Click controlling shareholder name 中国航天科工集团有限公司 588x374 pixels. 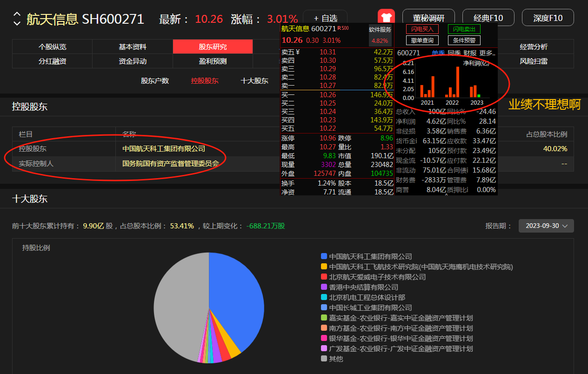tap(164, 149)
